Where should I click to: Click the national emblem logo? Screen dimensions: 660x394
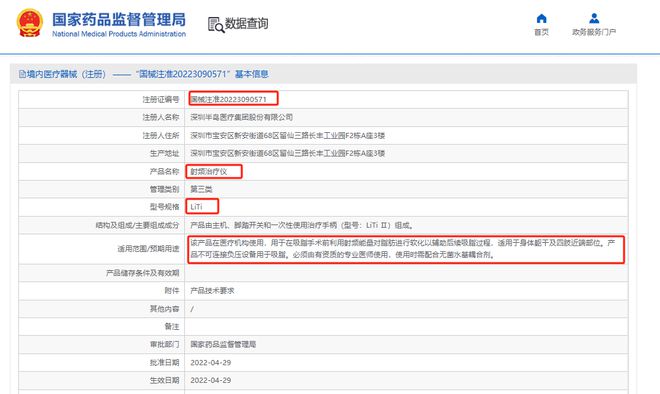click(29, 24)
